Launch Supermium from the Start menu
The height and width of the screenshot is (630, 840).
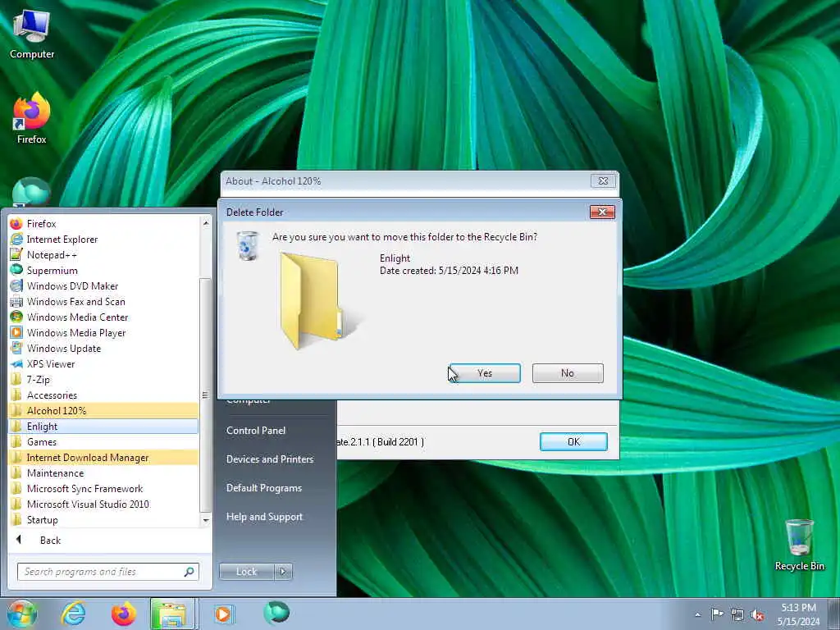pos(104,271)
